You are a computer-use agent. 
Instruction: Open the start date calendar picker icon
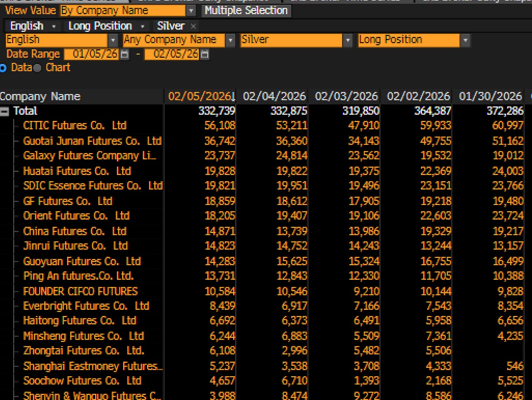pos(125,54)
